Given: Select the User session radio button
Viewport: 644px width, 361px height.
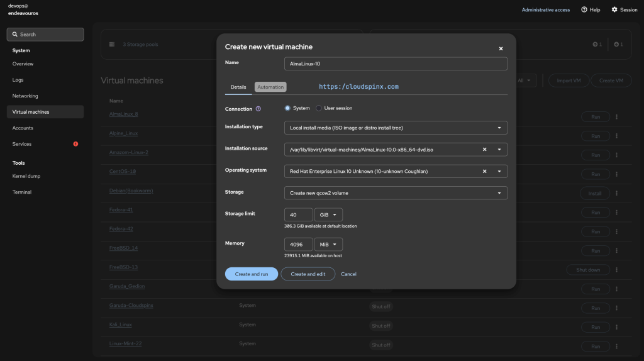Looking at the screenshot, I should (319, 108).
